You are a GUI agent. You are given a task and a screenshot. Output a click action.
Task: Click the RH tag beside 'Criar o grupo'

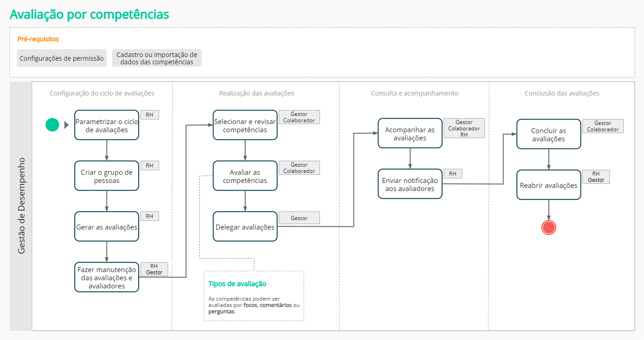pyautogui.click(x=150, y=166)
